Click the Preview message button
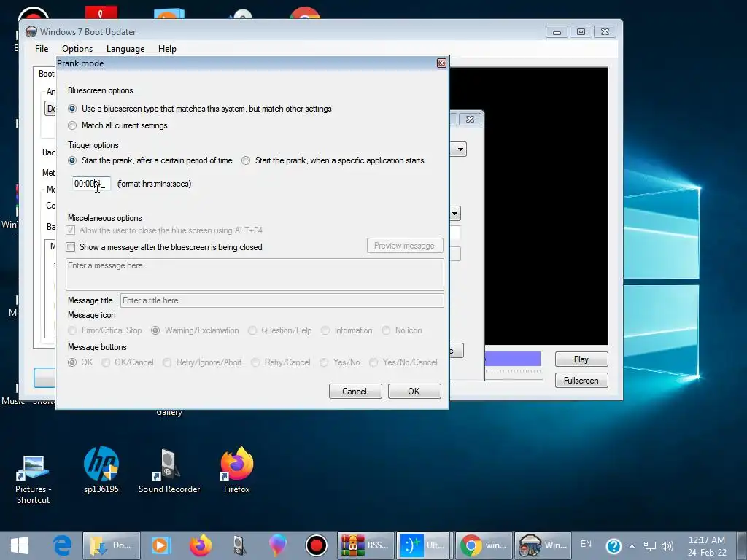 point(405,246)
